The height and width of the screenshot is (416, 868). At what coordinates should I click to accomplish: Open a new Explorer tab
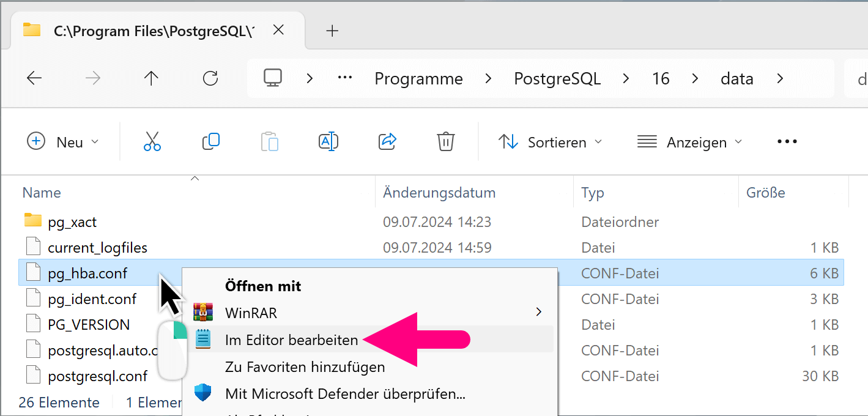pyautogui.click(x=332, y=31)
